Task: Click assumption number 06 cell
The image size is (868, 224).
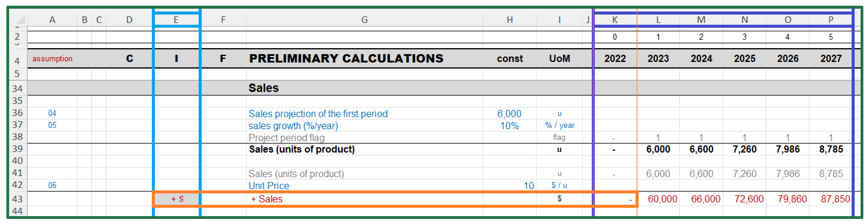Action: click(52, 186)
